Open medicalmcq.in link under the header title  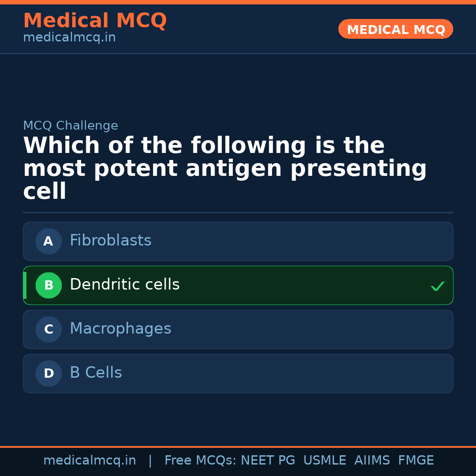69,38
